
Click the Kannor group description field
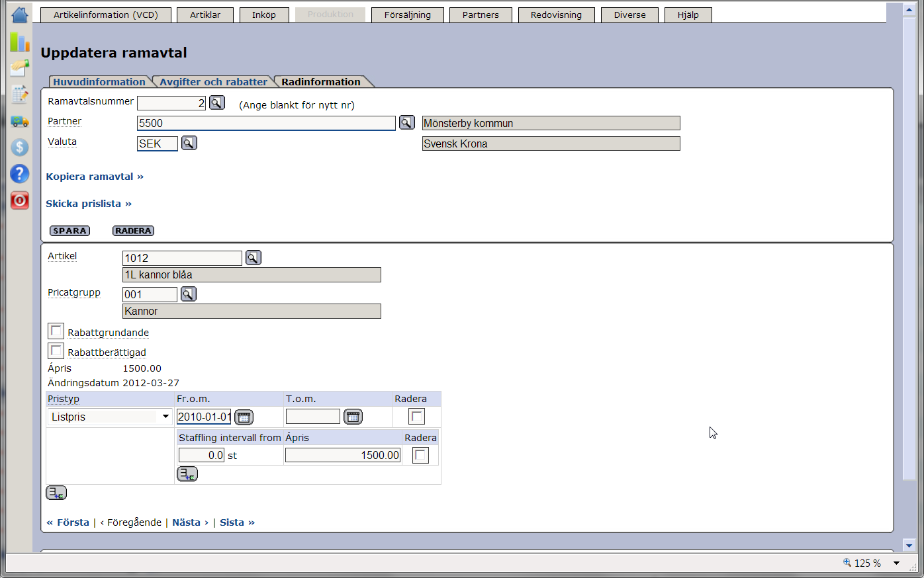(252, 311)
